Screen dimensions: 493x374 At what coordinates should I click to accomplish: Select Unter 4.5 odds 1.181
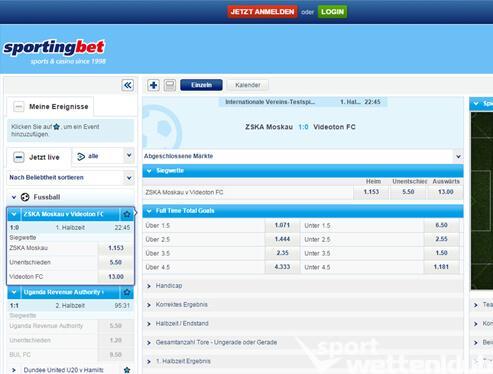pos(441,267)
